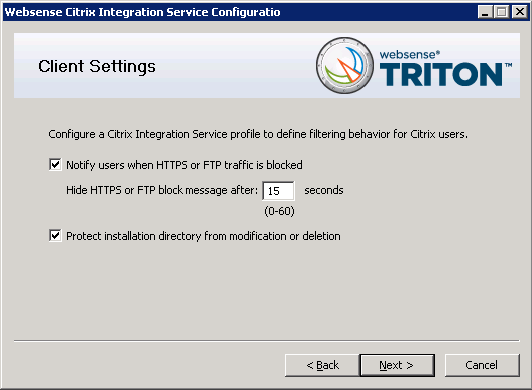Cancel the configuration wizard

482,365
